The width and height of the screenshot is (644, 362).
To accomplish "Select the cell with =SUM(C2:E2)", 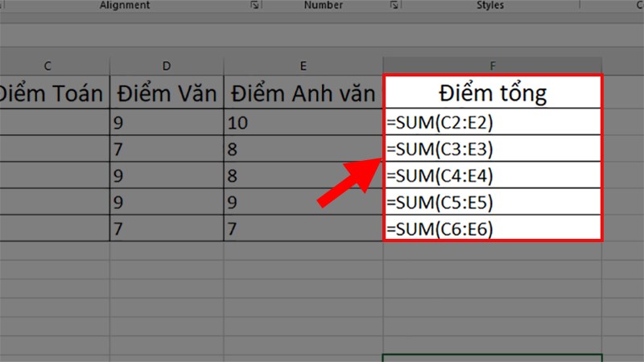I will 493,122.
